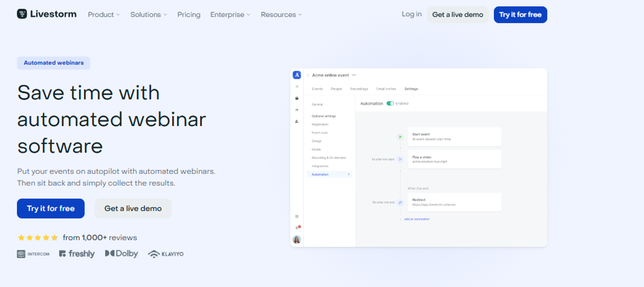Toggle the Automation Enabled switch
This screenshot has width=644, height=287.
point(390,103)
